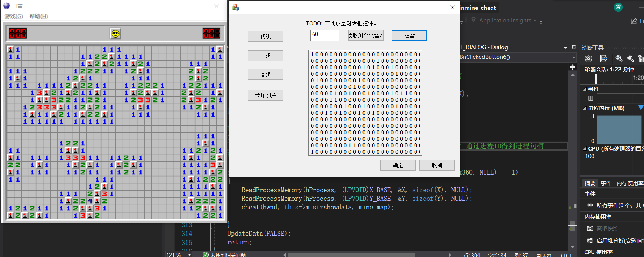Click the 制表符 status indicator
The width and height of the screenshot is (644, 257).
coord(544,255)
